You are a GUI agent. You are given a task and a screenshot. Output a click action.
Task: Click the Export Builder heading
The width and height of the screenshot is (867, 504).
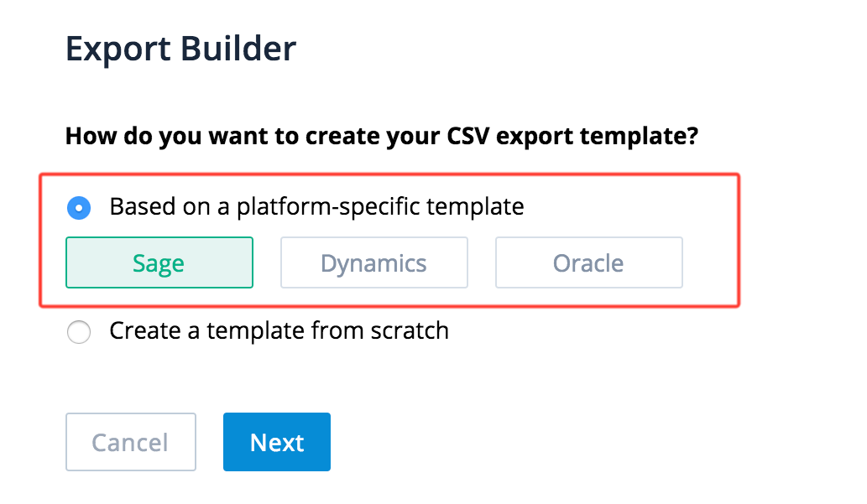(180, 49)
